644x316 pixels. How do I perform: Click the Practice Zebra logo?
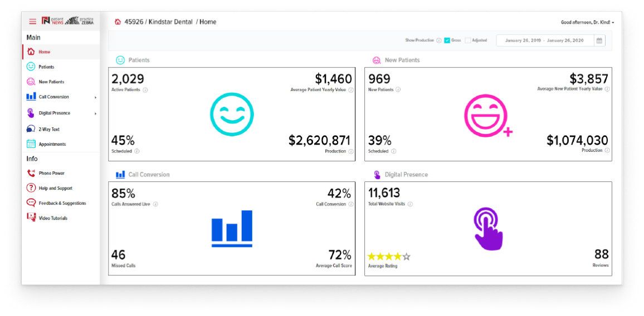(x=79, y=21)
